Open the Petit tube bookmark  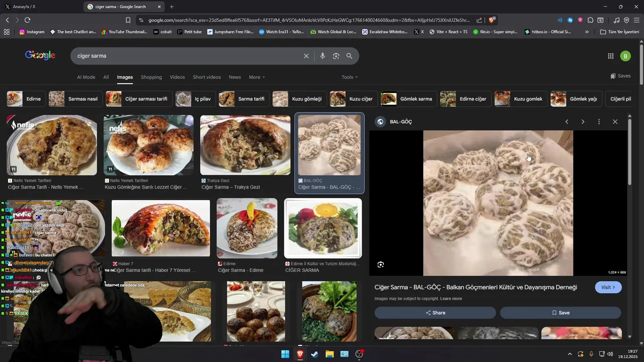coord(189,32)
